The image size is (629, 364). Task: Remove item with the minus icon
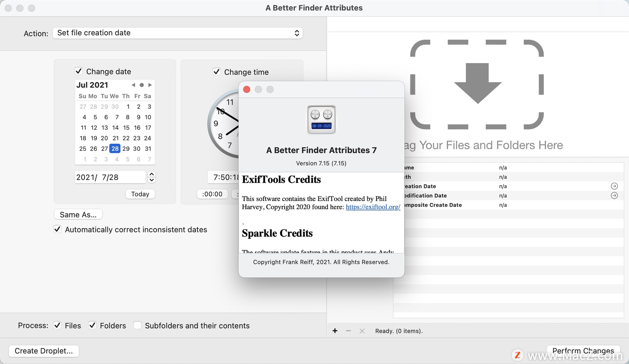(x=348, y=331)
